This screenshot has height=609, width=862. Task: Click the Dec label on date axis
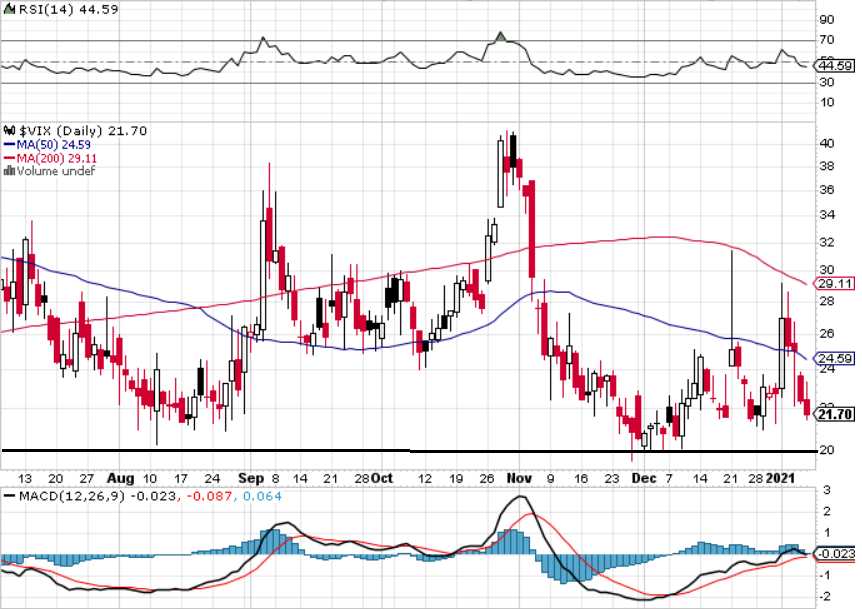(646, 478)
